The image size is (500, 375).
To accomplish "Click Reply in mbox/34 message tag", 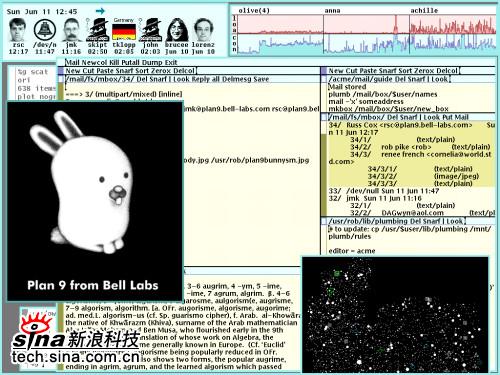I will [198, 79].
